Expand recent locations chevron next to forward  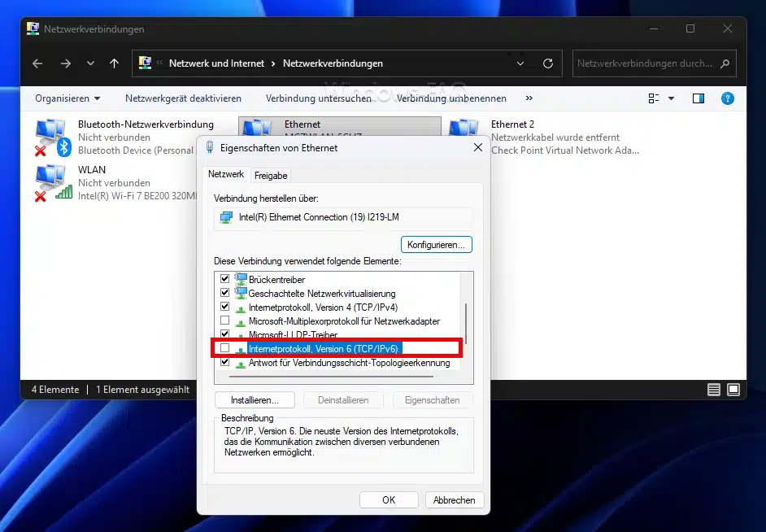tap(90, 63)
